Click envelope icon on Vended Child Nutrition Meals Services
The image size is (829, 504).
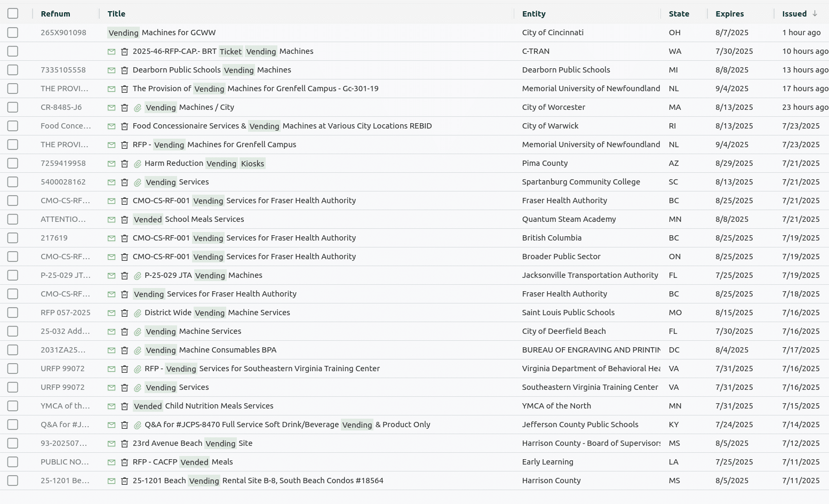[x=111, y=406]
